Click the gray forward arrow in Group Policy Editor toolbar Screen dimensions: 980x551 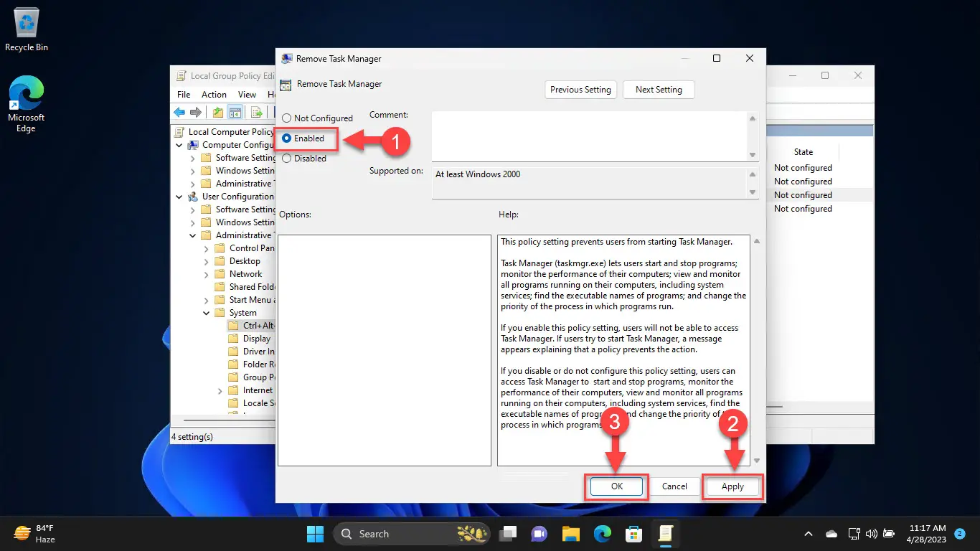click(x=195, y=112)
